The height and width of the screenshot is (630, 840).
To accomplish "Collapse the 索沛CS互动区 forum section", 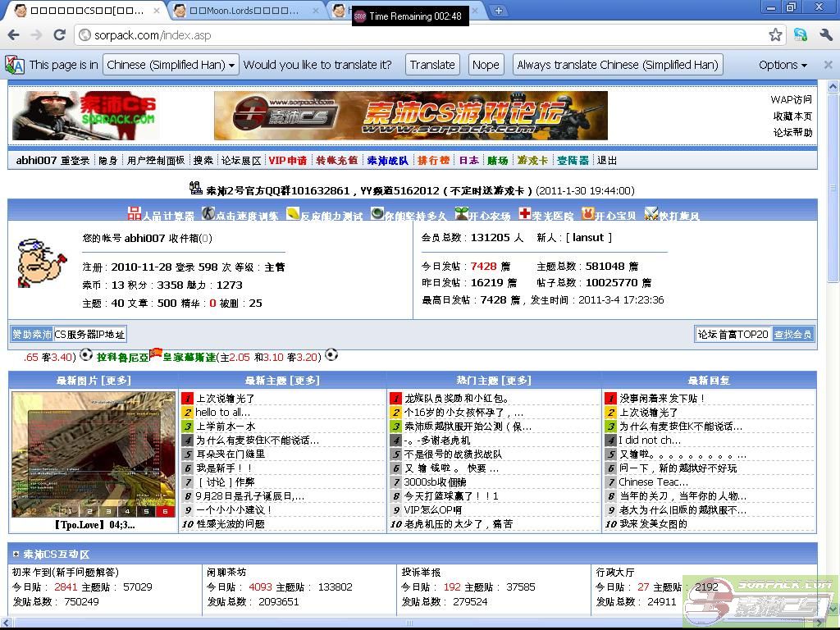I will pos(16,554).
